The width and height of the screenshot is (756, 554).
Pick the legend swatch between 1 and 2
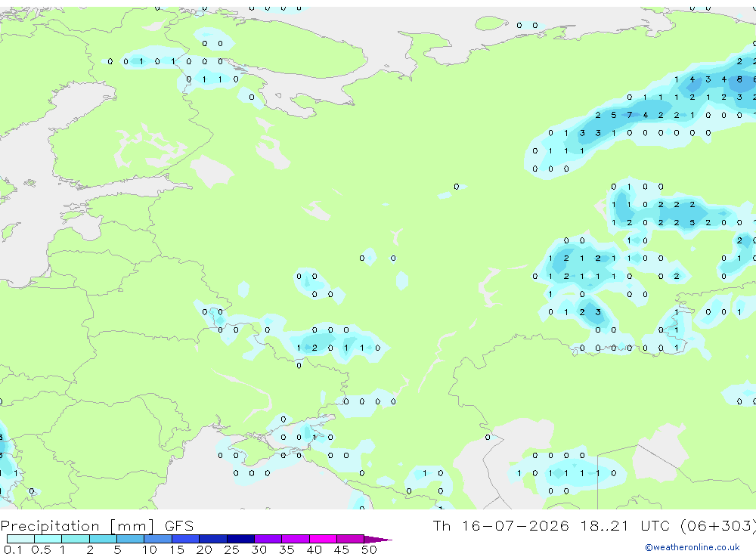(76, 539)
